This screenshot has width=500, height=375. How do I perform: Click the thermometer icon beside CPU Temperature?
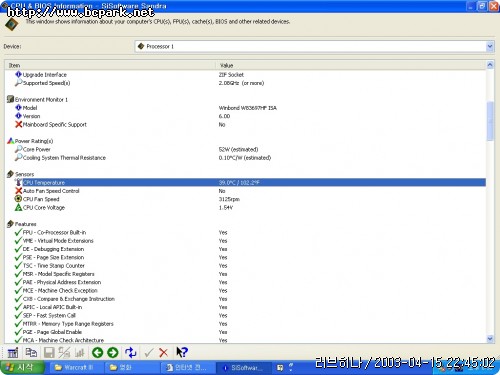[x=18, y=182]
